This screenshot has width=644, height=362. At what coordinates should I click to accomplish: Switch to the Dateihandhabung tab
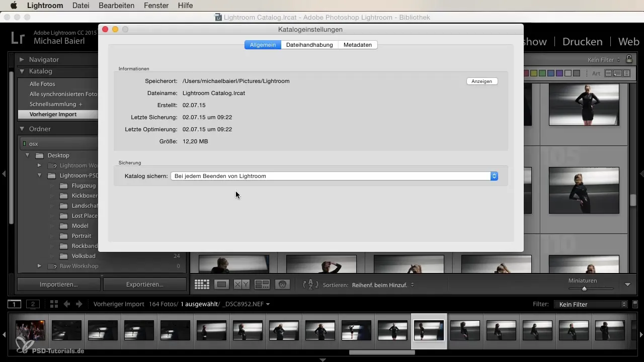(x=309, y=45)
